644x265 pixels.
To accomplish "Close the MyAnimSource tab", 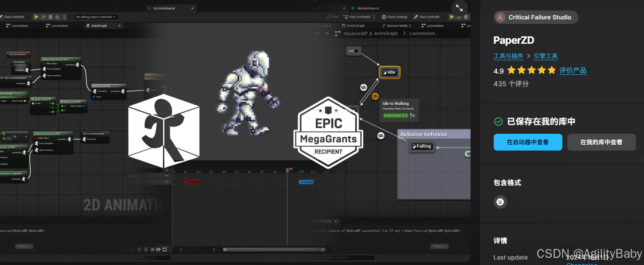I will (x=192, y=8).
